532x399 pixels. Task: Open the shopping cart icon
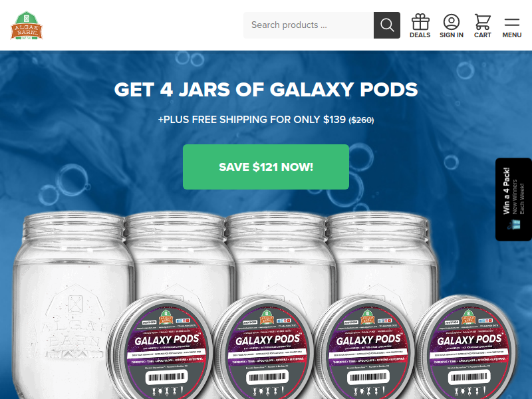[483, 23]
